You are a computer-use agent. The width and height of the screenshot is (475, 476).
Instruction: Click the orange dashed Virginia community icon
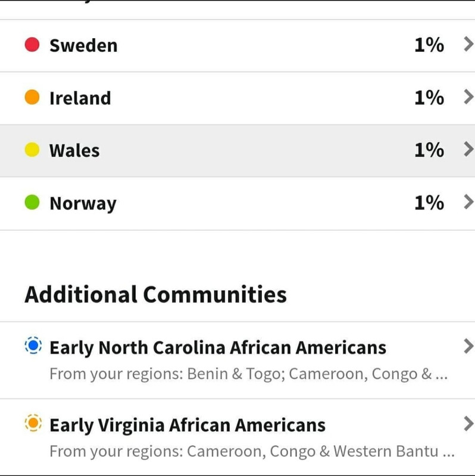coord(33,424)
